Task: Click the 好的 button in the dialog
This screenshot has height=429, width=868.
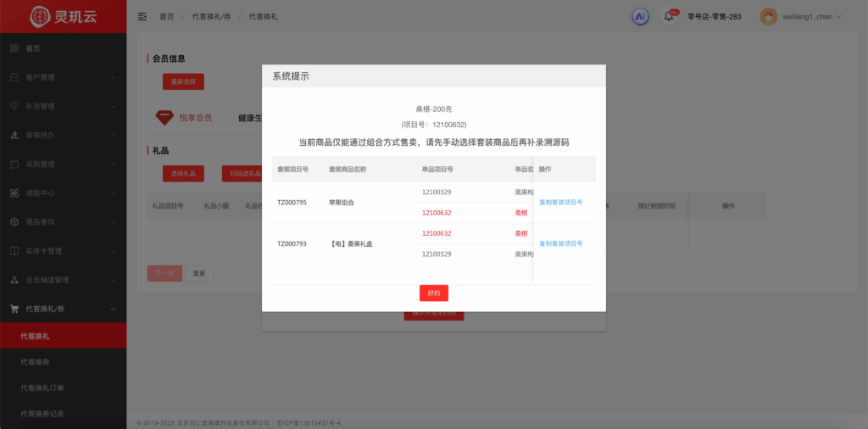Action: tap(433, 292)
